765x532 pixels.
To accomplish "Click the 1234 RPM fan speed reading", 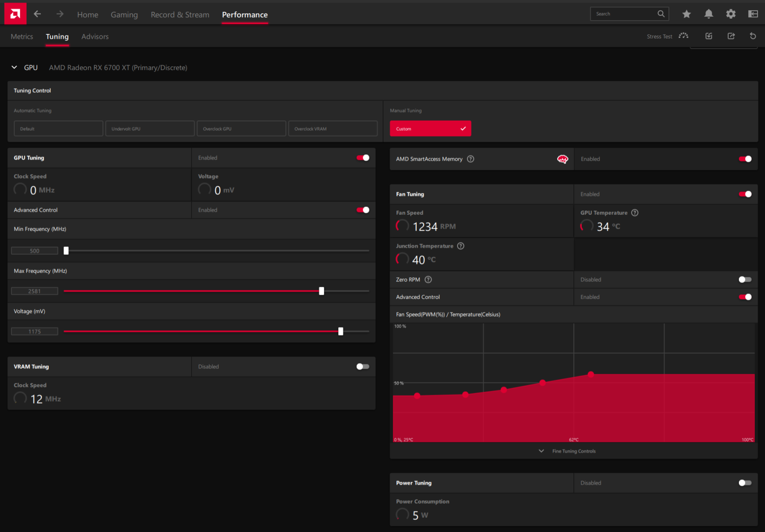I will (x=434, y=227).
